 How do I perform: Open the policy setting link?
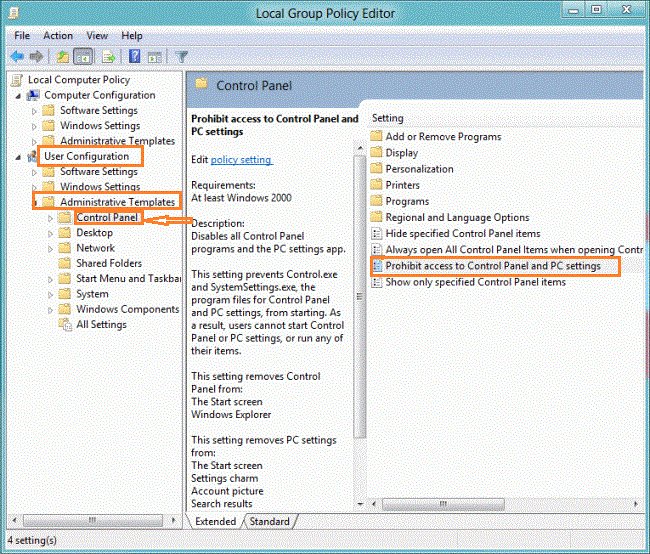coord(241,160)
